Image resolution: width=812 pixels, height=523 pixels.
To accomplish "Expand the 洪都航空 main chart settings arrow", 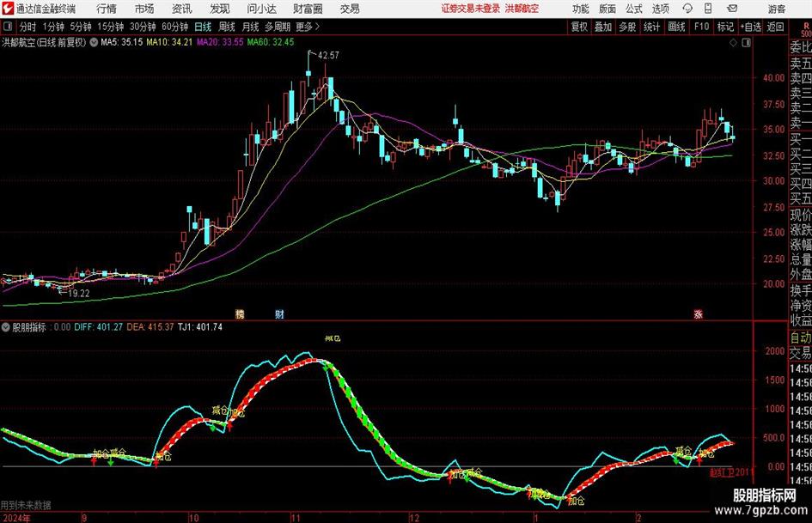I will click(94, 42).
